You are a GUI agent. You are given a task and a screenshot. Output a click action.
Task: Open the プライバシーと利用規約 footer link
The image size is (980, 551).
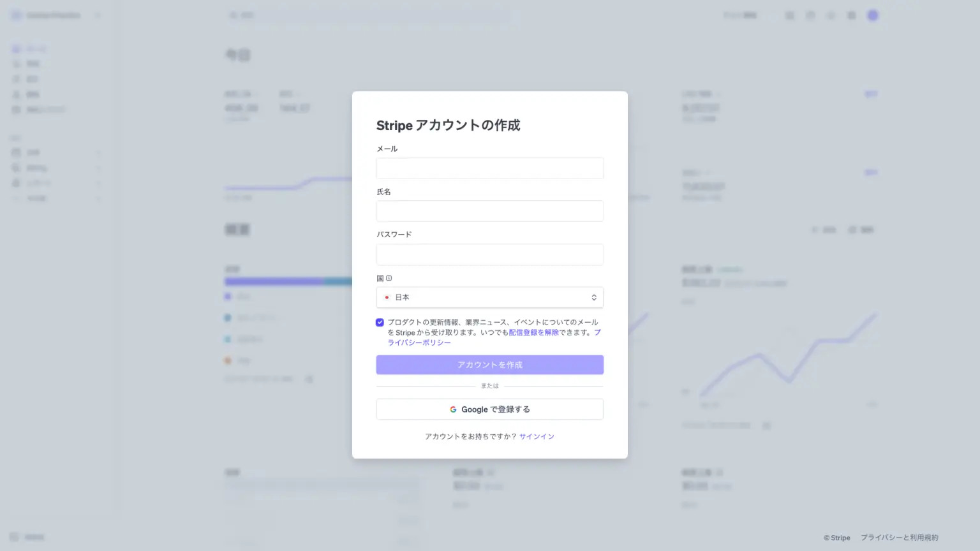coord(899,538)
